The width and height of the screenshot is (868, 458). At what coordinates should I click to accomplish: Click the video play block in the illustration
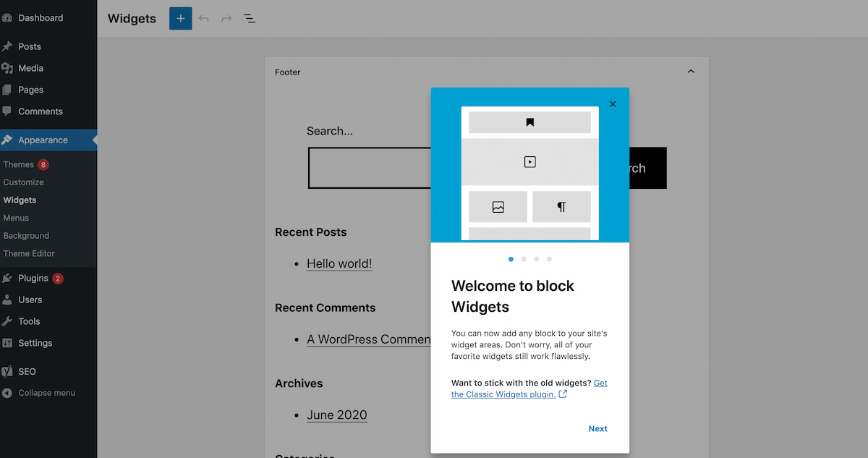click(529, 162)
